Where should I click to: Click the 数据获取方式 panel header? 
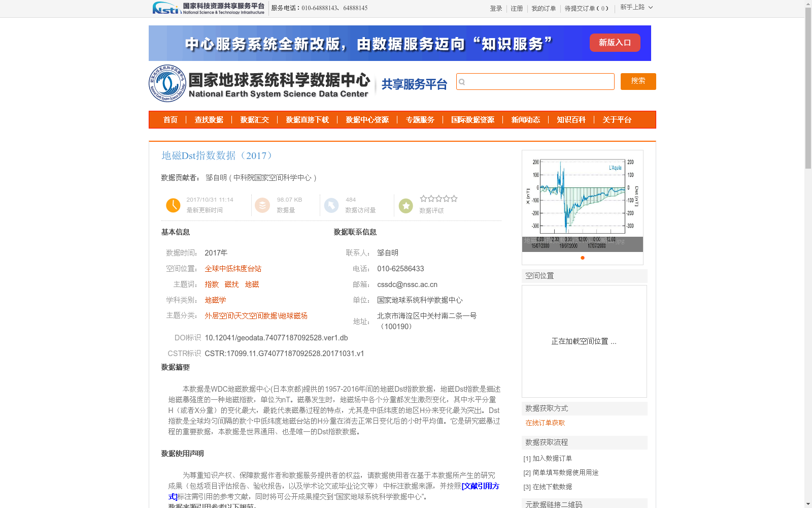tap(585, 408)
